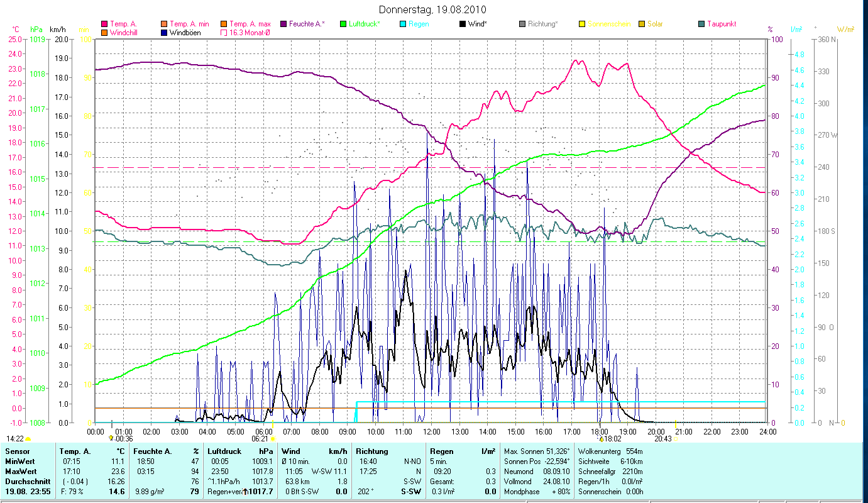The image size is (868, 503).
Task: Click the Feuchte A.* legend entry
Action: 306,24
